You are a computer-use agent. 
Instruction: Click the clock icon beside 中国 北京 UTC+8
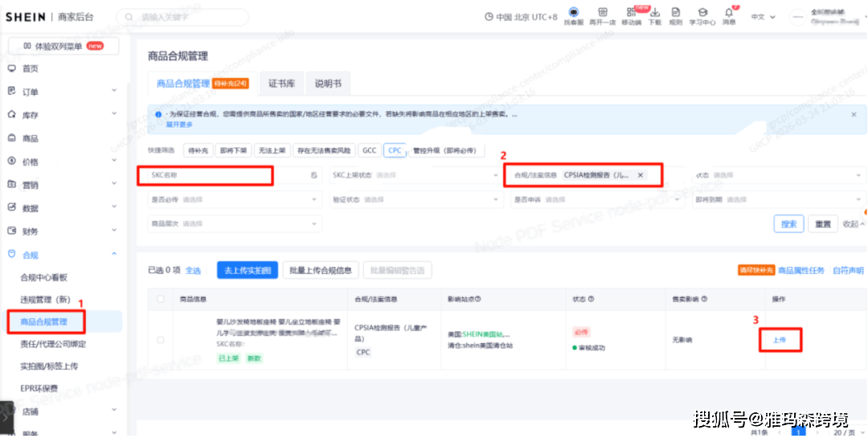pyautogui.click(x=489, y=17)
